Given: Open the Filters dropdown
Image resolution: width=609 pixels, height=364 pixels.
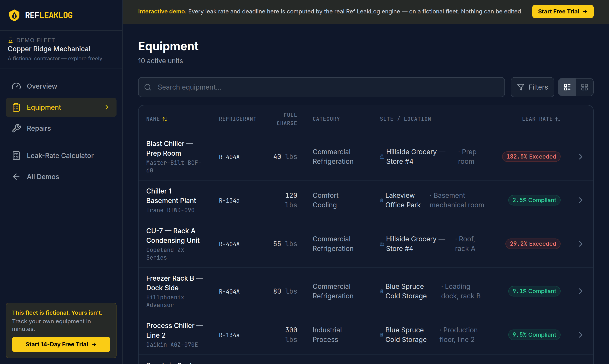Looking at the screenshot, I should pyautogui.click(x=532, y=87).
